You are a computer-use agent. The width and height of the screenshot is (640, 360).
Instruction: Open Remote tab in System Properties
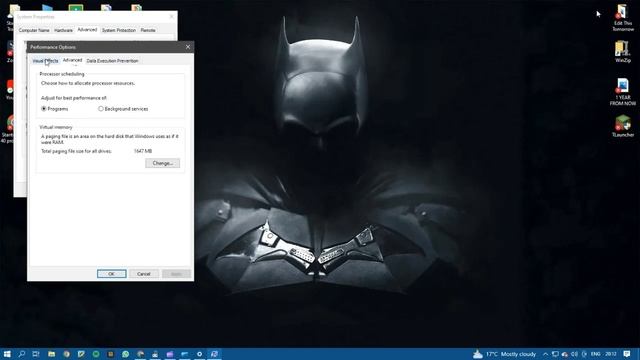pos(148,30)
